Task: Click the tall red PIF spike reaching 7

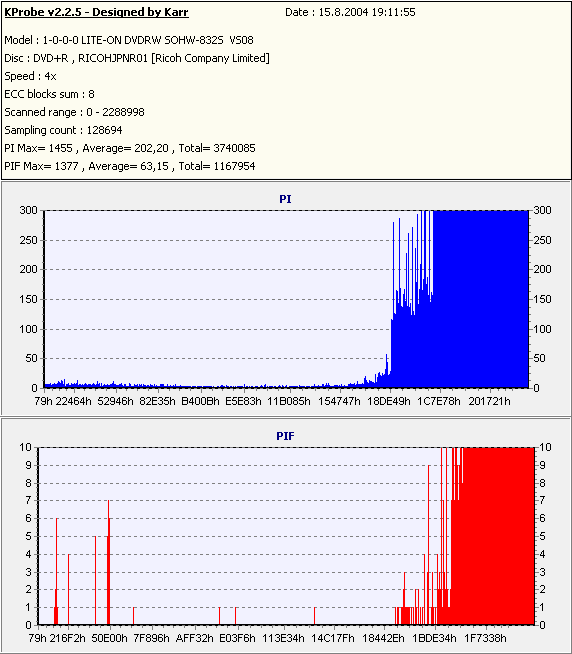Action: (x=108, y=562)
